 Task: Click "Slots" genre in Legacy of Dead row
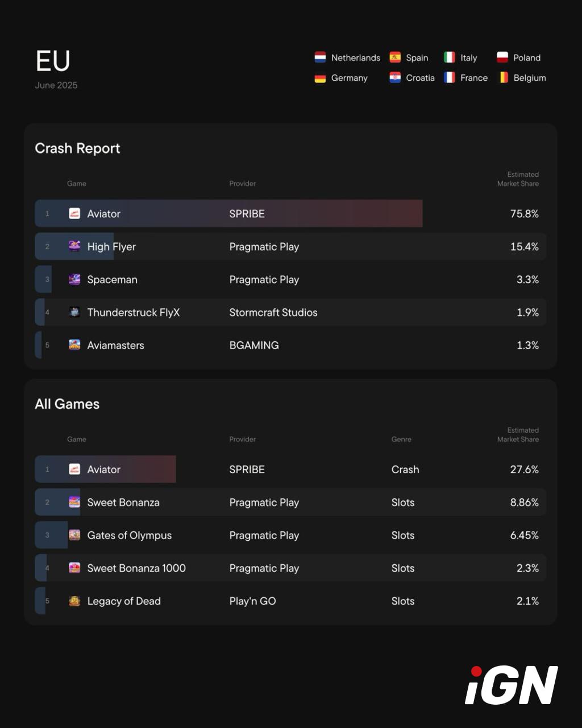tap(403, 601)
